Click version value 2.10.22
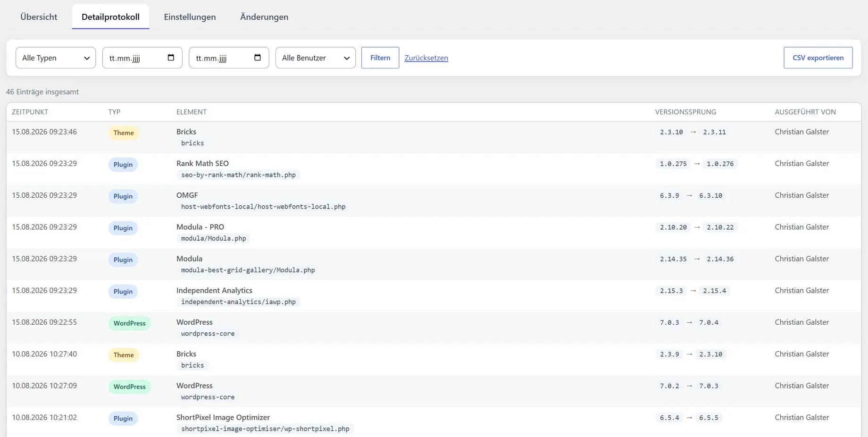 (x=720, y=227)
